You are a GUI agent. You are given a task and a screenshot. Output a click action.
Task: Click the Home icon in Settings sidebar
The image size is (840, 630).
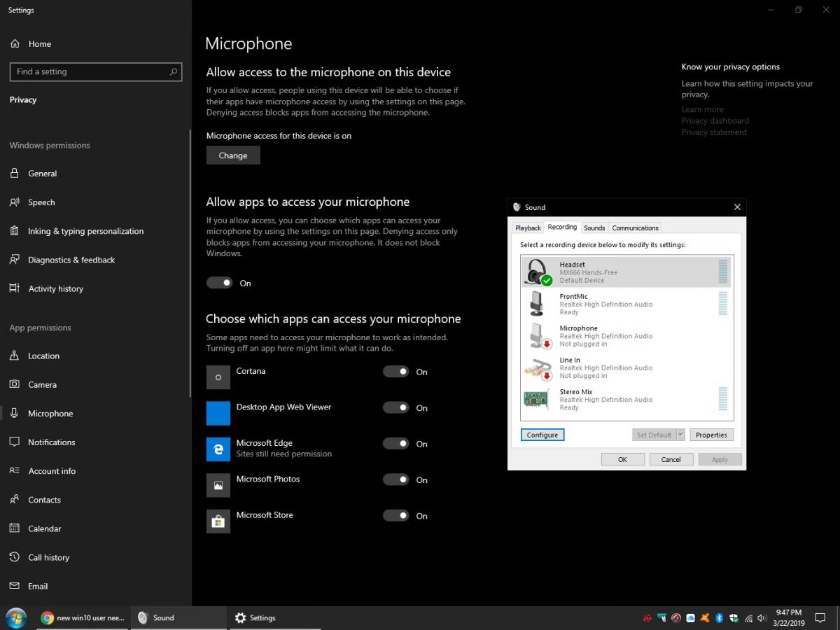tap(15, 43)
